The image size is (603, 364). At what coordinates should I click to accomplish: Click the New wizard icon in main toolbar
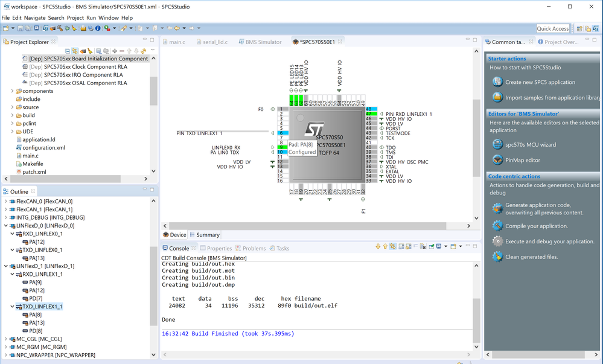6,28
